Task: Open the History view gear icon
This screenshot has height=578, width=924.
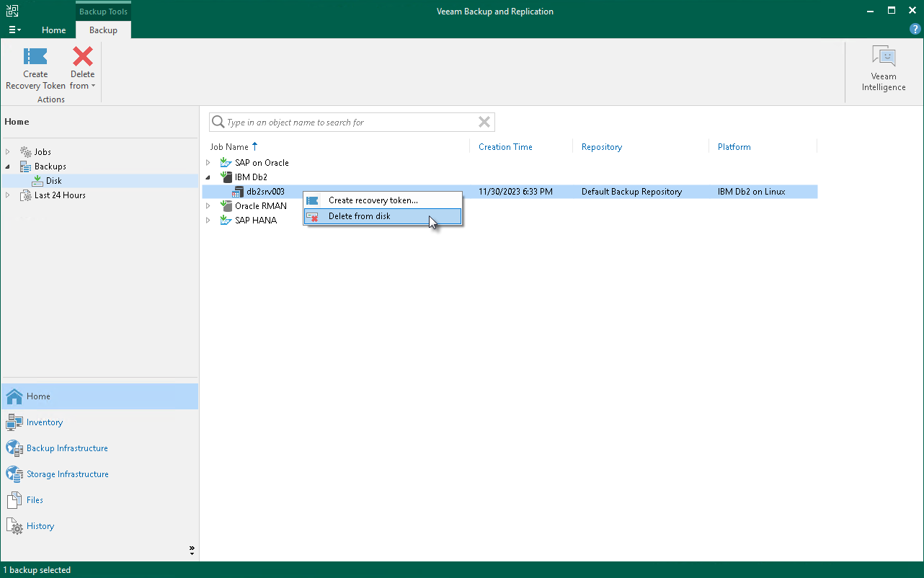Action: [14, 526]
